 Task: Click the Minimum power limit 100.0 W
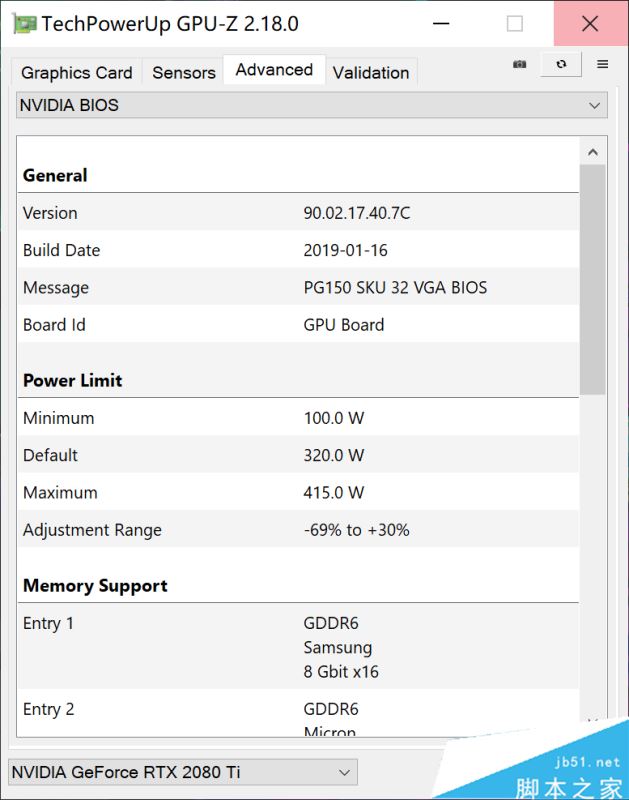click(x=334, y=418)
